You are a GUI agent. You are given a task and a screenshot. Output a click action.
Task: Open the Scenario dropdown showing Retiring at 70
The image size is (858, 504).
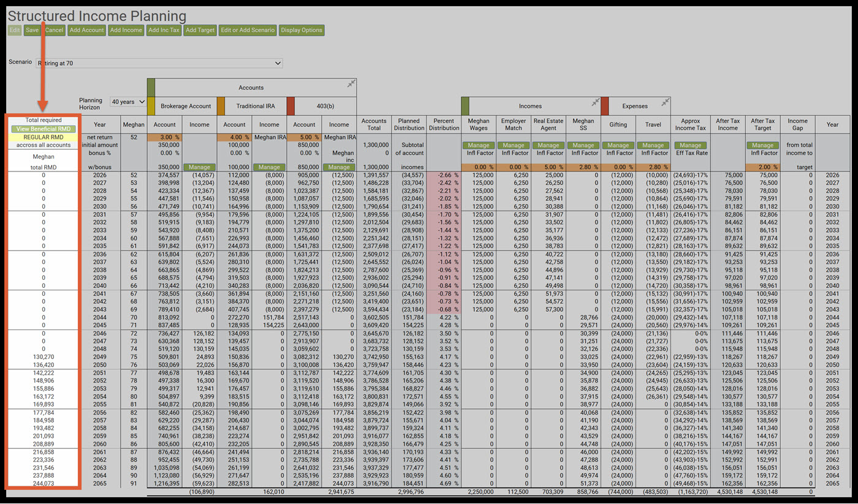[x=159, y=62]
